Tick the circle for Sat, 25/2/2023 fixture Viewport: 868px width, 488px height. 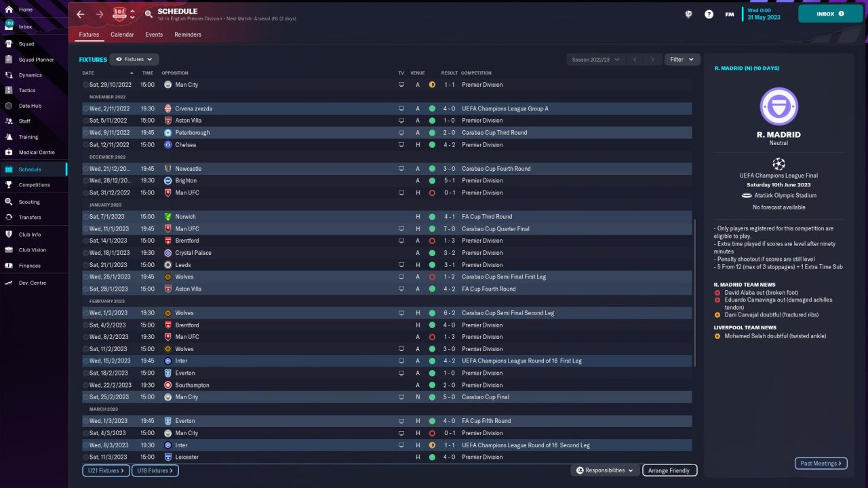click(x=85, y=397)
